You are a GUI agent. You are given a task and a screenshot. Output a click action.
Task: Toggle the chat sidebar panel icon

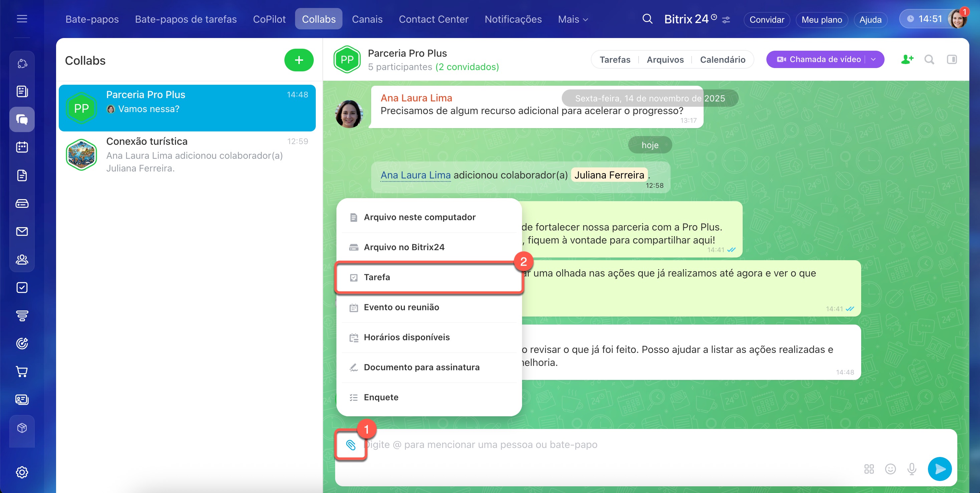(952, 59)
